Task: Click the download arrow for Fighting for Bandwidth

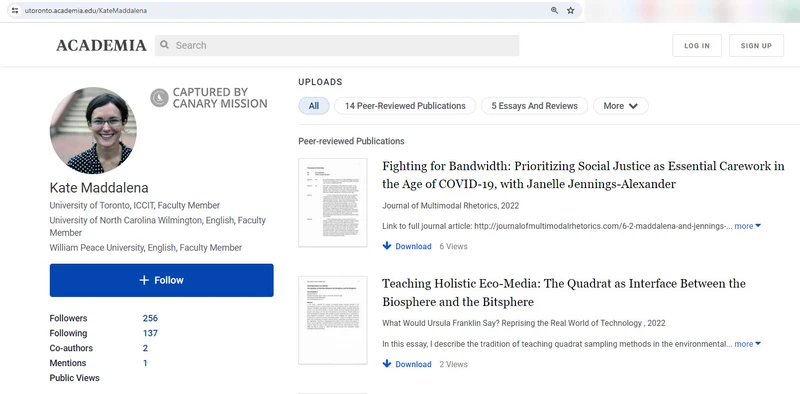Action: coord(387,246)
